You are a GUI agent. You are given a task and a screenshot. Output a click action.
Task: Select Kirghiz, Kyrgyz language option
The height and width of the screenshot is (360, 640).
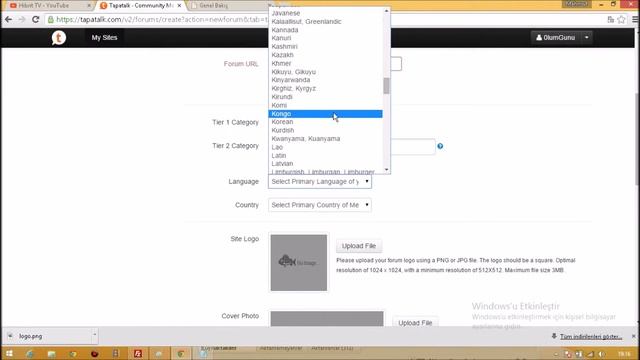click(x=325, y=88)
